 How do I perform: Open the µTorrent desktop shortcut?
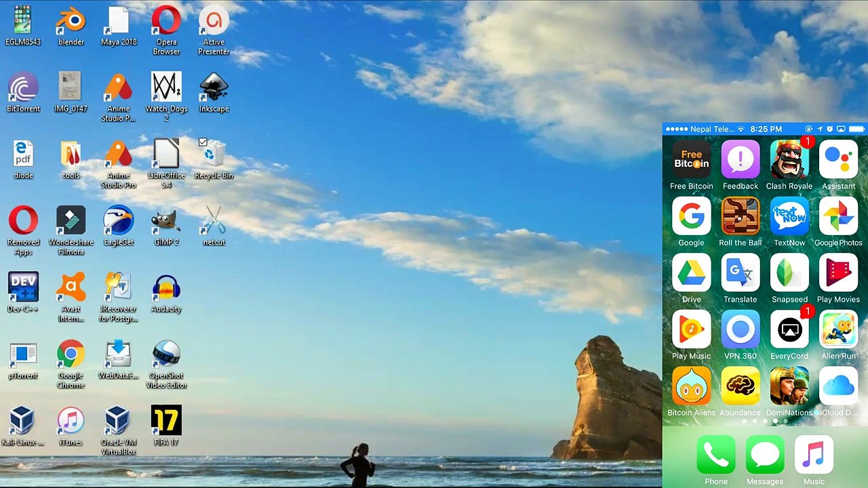pos(23,354)
